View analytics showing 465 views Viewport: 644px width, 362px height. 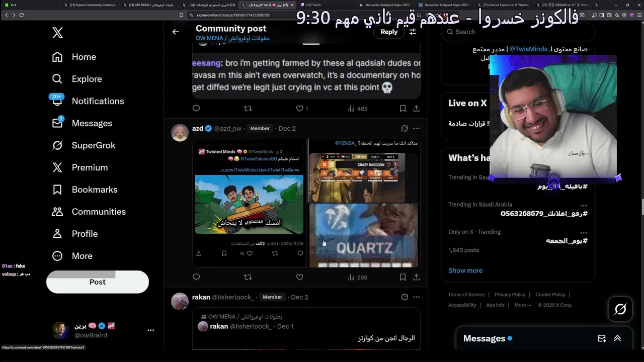click(358, 109)
